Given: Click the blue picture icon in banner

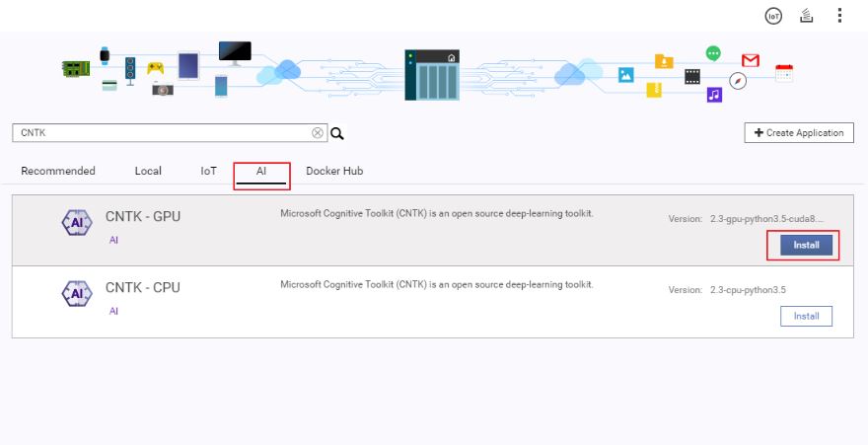Looking at the screenshot, I should pos(626,75).
